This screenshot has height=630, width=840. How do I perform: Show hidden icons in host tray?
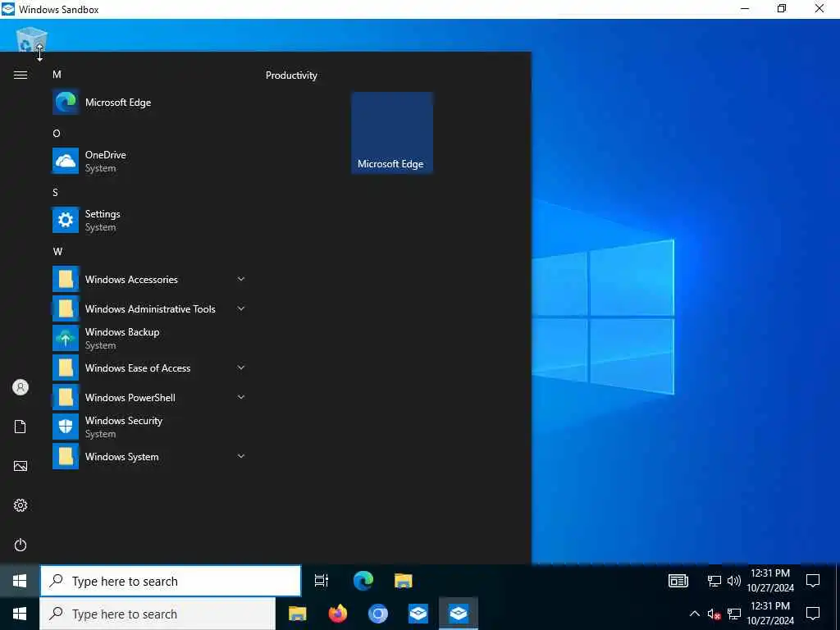point(694,614)
